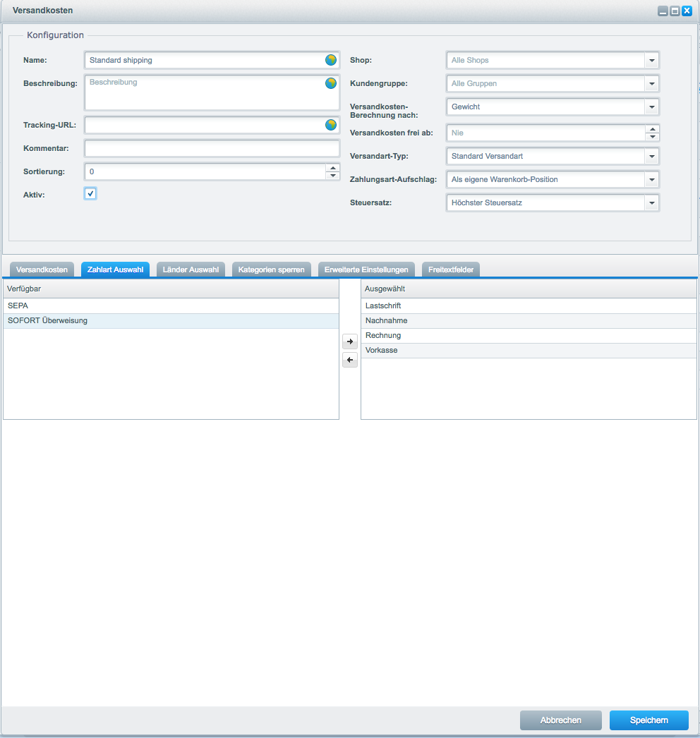Increase Sortierung value with up spinner
This screenshot has height=738, width=700.
pos(333,168)
